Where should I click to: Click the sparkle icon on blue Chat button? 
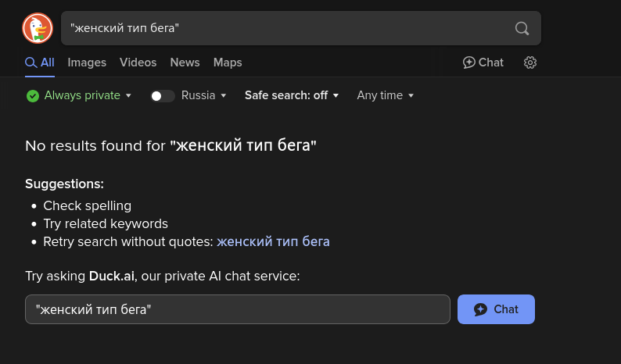(x=481, y=309)
